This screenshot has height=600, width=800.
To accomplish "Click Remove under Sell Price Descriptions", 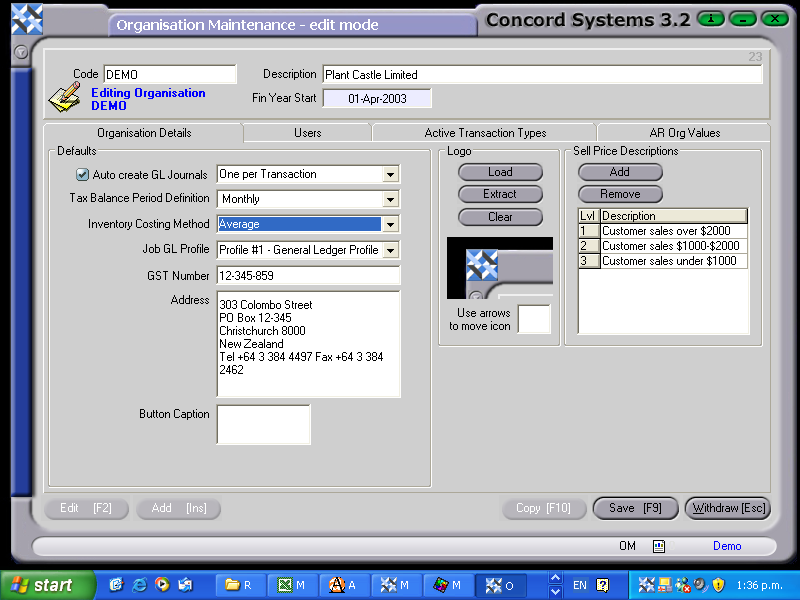I will point(619,194).
